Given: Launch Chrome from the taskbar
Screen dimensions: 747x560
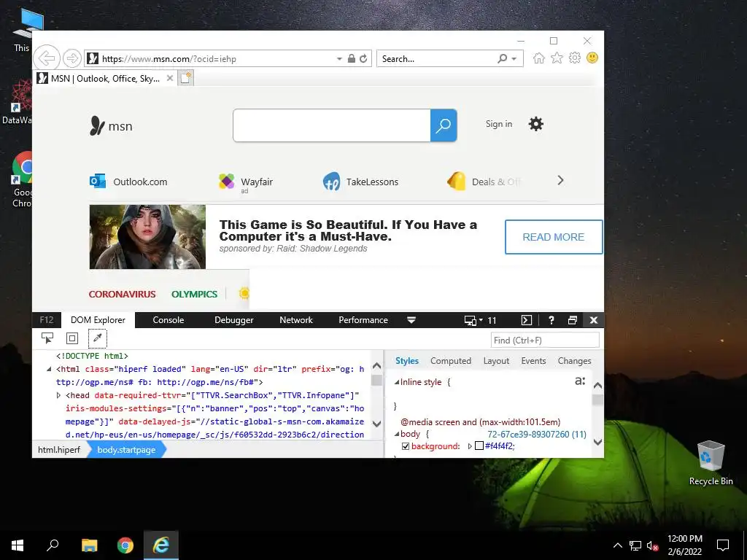Looking at the screenshot, I should [x=125, y=545].
